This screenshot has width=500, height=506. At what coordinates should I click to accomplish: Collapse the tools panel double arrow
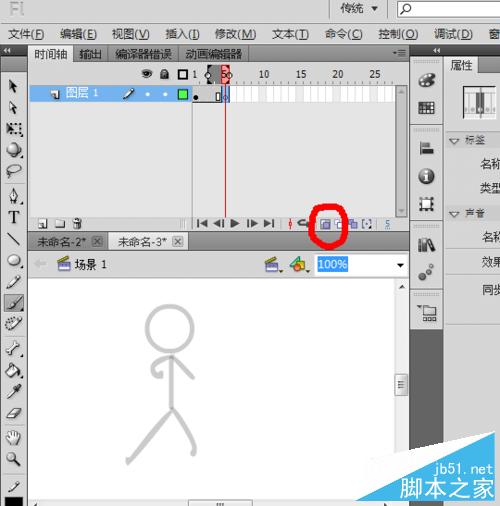[x=7, y=51]
